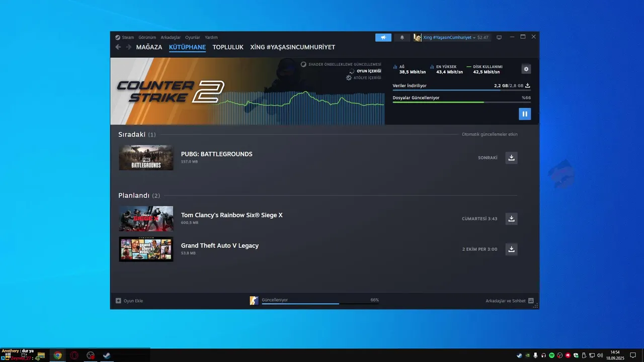Open the Oyunlar menu
This screenshot has height=362, width=644.
[x=192, y=37]
